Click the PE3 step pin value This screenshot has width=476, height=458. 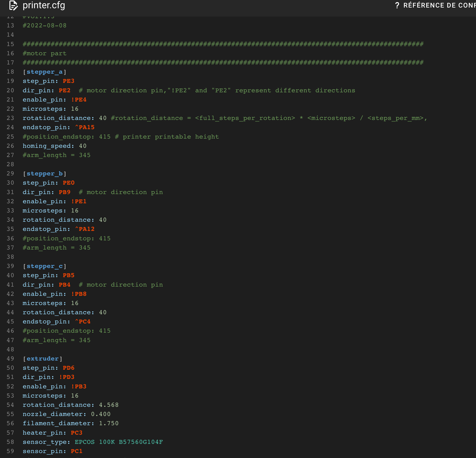(x=69, y=81)
